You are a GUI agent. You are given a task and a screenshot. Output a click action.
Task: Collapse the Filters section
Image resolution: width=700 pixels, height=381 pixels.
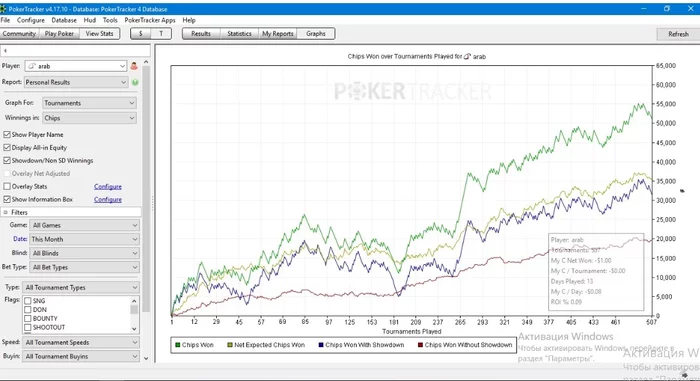[x=6, y=212]
